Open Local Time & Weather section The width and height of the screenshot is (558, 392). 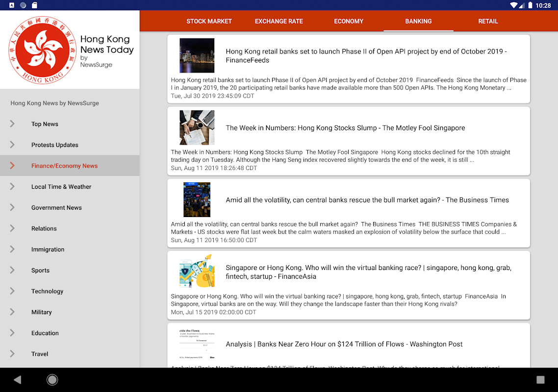[70, 186]
